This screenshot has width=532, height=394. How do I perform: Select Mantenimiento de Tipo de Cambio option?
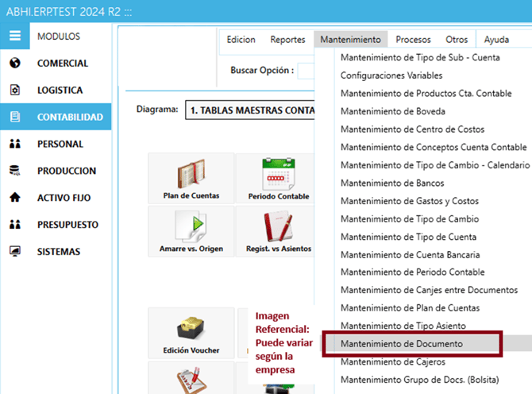(408, 218)
